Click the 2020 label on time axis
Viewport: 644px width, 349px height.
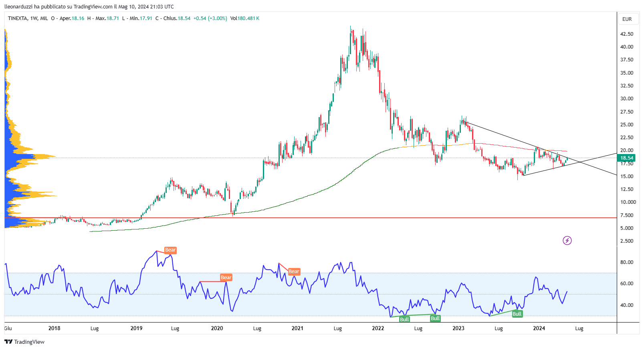pos(217,328)
